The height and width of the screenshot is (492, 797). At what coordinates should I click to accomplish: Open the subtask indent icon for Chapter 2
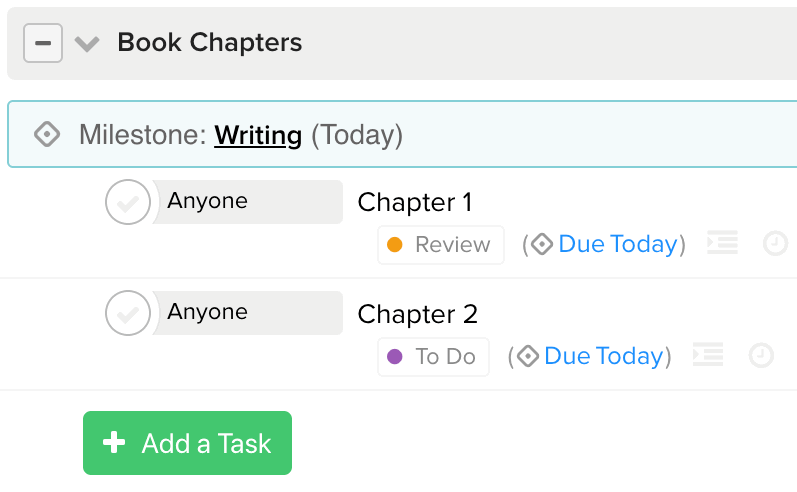[708, 354]
